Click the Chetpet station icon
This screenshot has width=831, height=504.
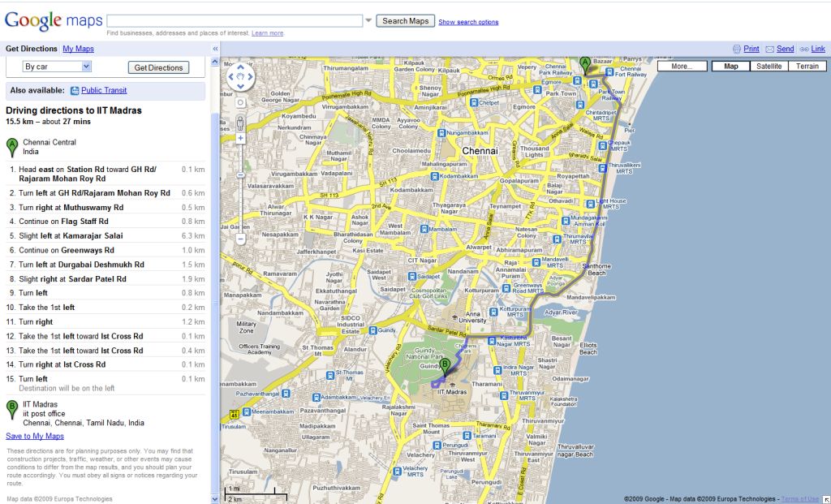click(474, 102)
